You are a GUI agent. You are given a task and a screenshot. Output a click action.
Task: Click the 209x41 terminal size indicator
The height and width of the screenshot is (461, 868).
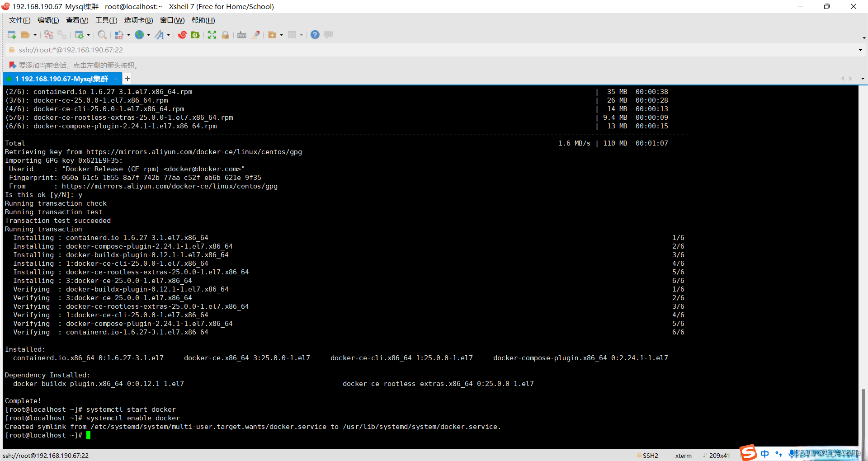(717, 456)
